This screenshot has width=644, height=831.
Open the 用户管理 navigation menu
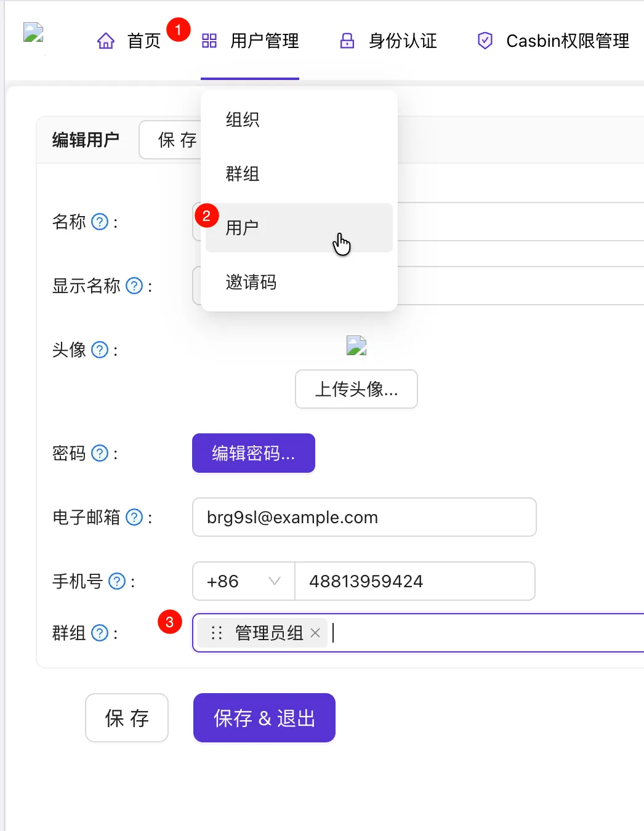point(264,41)
